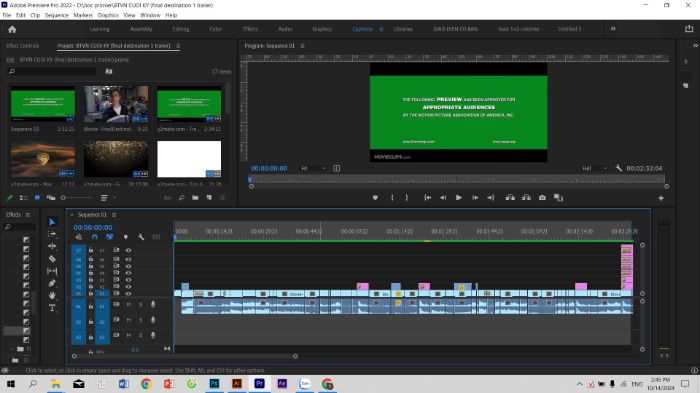Switch to Effect Controls tab
The width and height of the screenshot is (700, 393).
[x=22, y=46]
